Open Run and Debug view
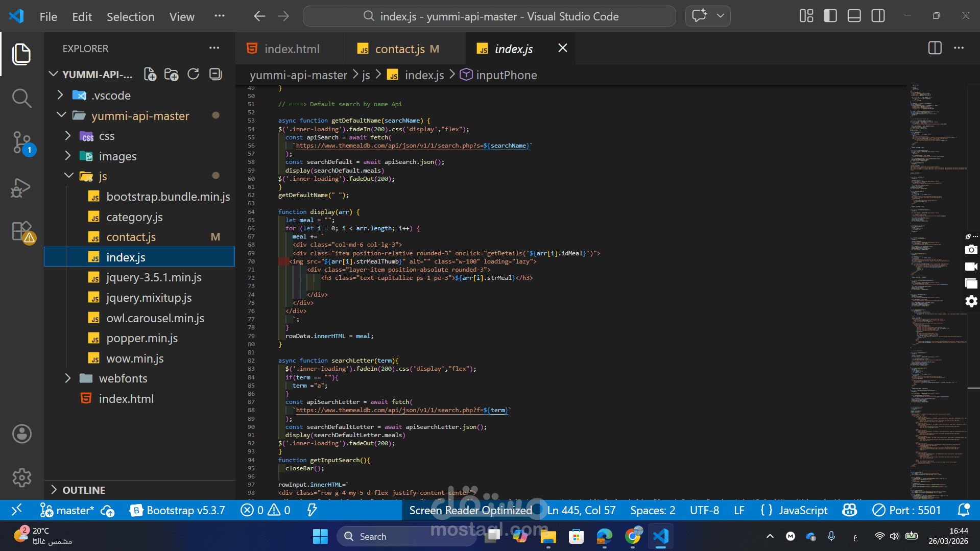This screenshot has height=551, width=980. pyautogui.click(x=21, y=187)
